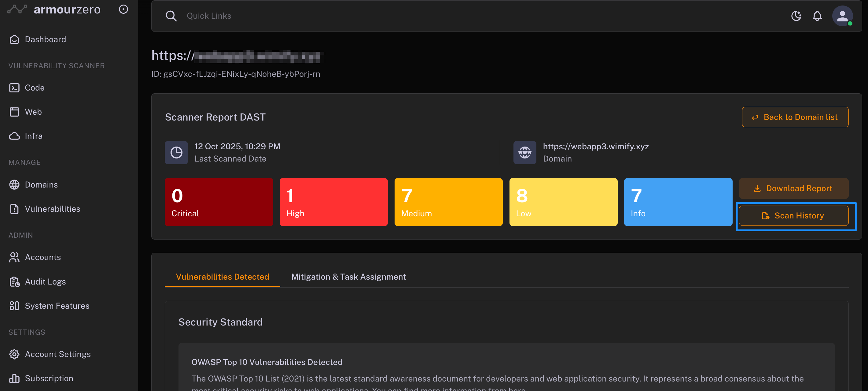Open the Code scanner sidebar item
Viewport: 868px width, 391px height.
point(34,88)
